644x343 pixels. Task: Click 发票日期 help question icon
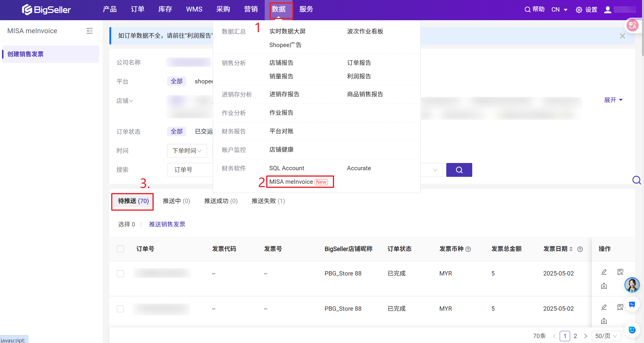tap(580, 249)
